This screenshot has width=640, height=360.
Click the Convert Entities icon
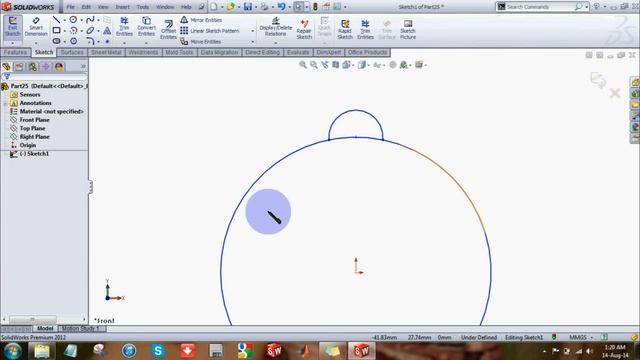tap(146, 27)
